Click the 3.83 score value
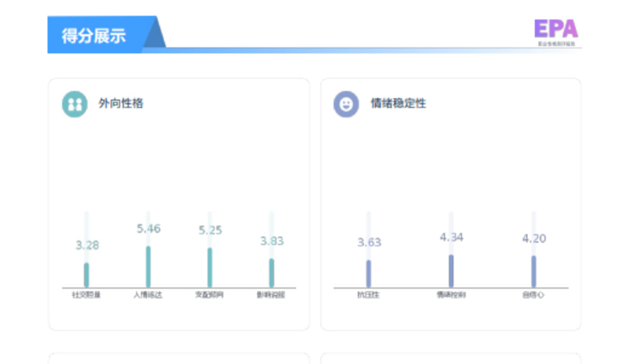 pyautogui.click(x=272, y=241)
